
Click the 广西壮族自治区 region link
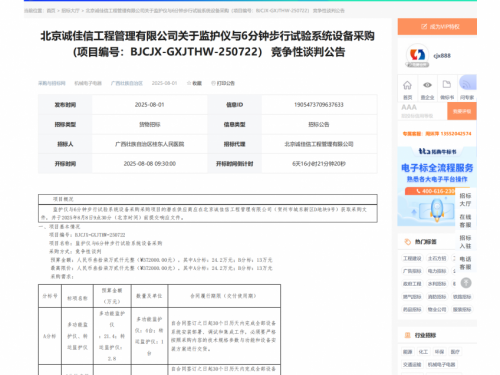coord(127,83)
